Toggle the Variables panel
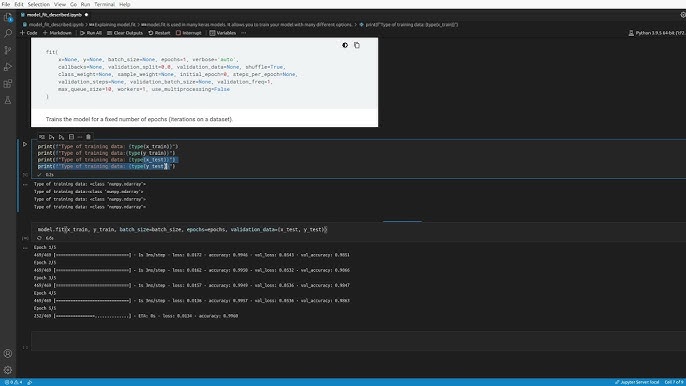This screenshot has width=686, height=386. tap(223, 33)
